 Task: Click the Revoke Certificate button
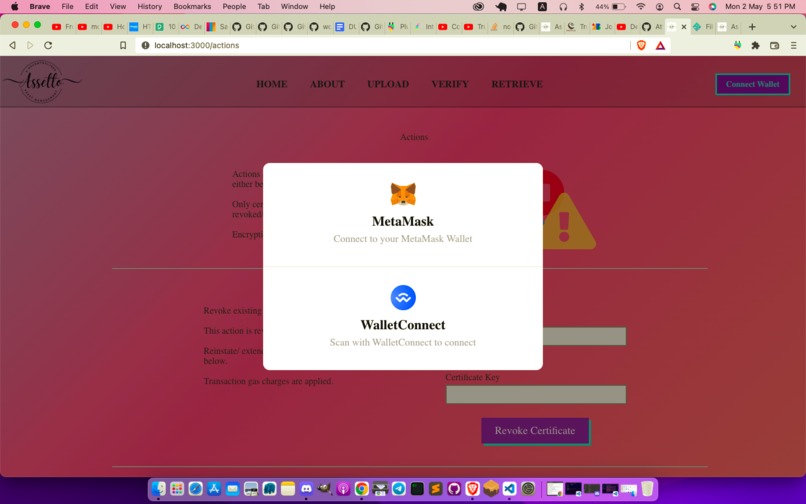point(535,431)
